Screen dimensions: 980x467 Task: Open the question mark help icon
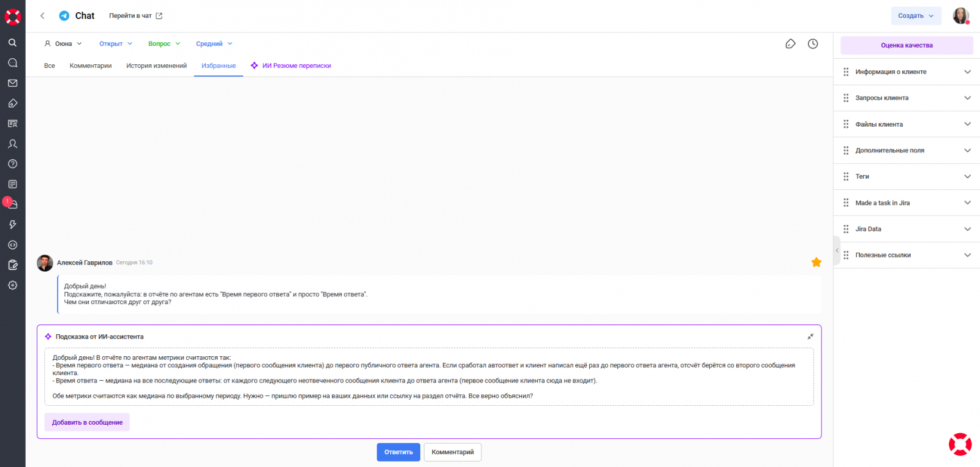12,164
